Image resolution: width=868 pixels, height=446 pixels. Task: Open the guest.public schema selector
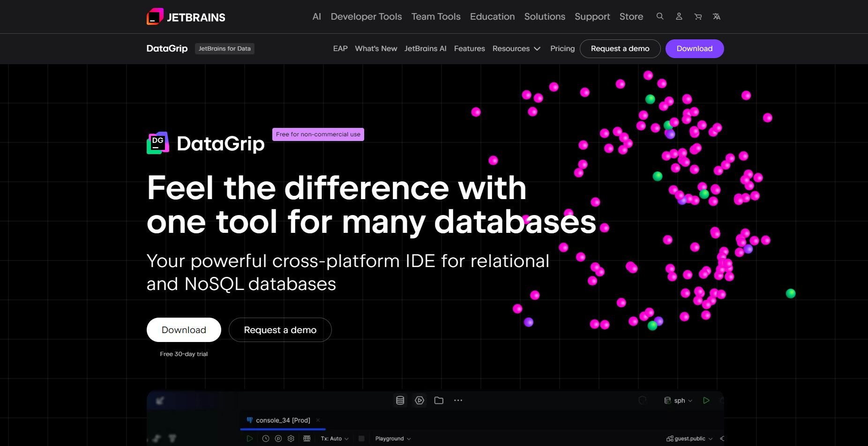[x=688, y=439]
